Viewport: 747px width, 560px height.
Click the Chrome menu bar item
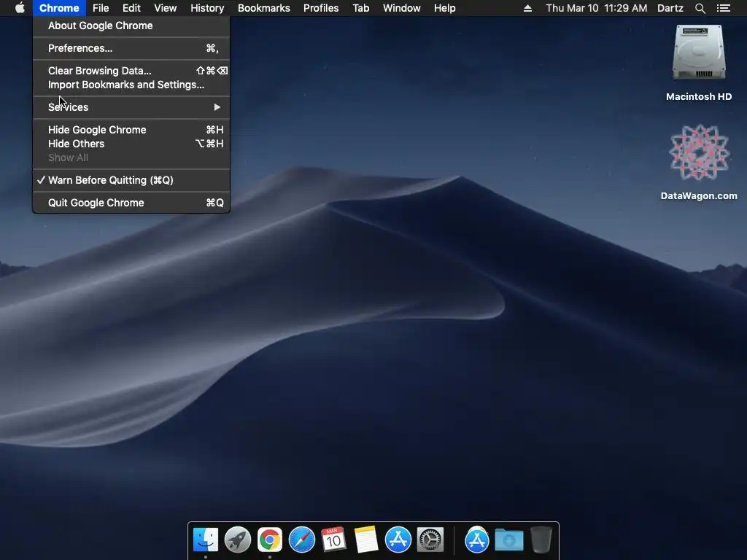[59, 8]
